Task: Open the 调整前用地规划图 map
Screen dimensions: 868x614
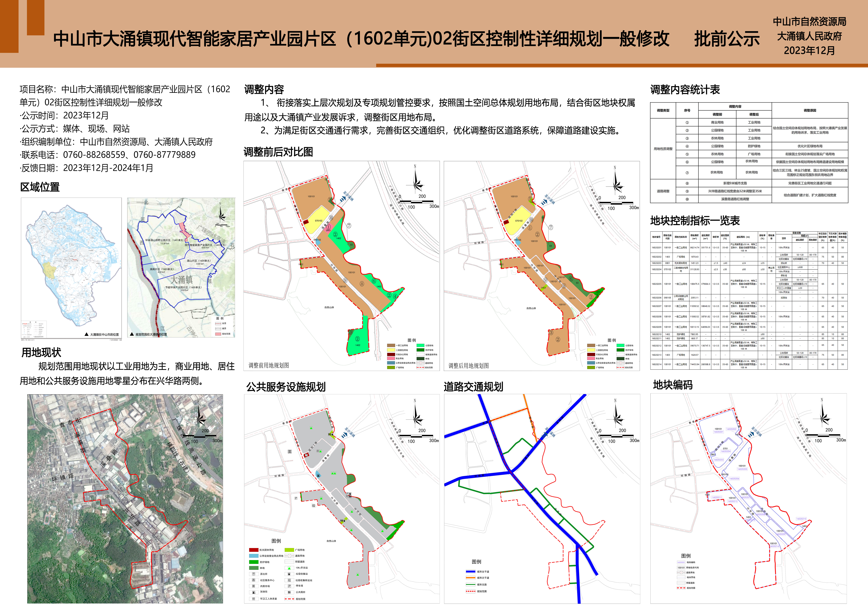Action: point(342,266)
